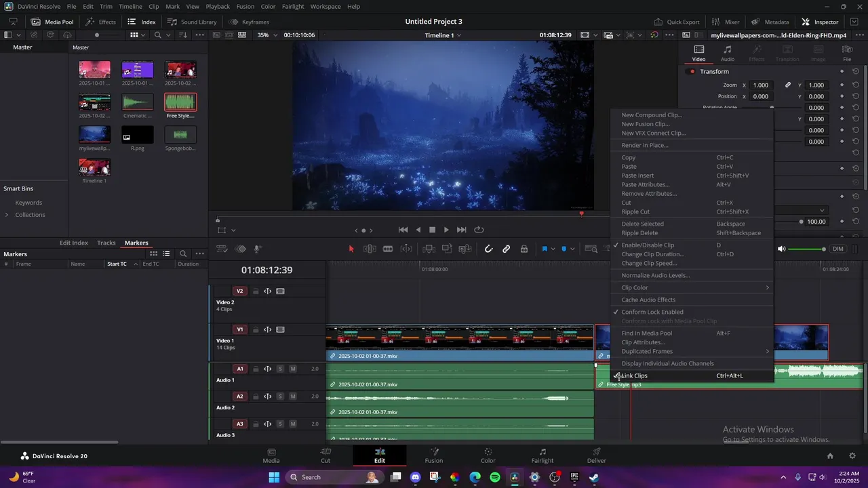Viewport: 868px width, 488px height.
Task: Expand Clip Color submenu
Action: point(692,287)
